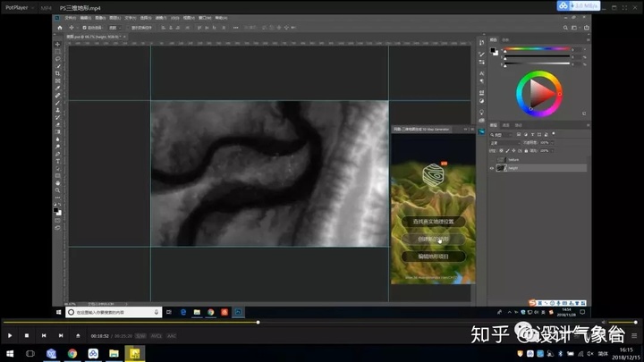
Task: Open the more align options ellipsis
Action: (235, 28)
